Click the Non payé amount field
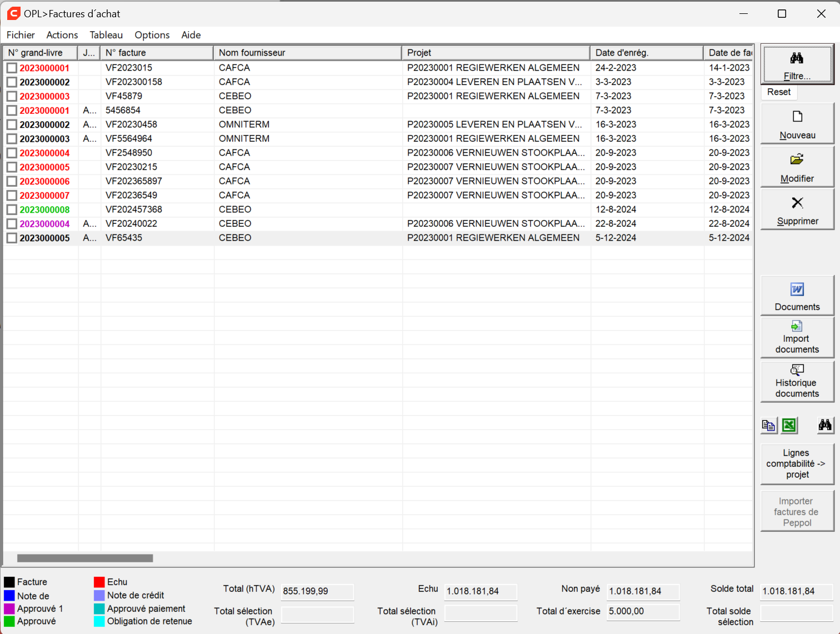Screen dimensions: 840x634 coord(643,591)
